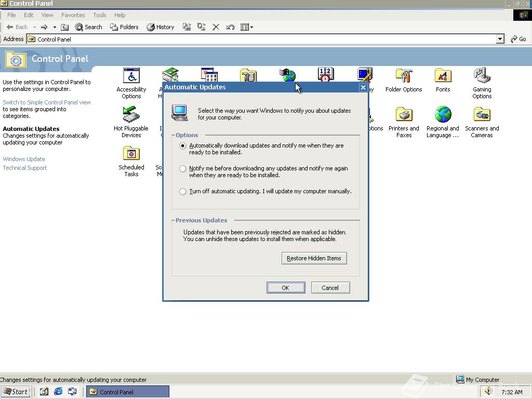Open the Search pane
The image size is (532, 399).
[x=88, y=27]
